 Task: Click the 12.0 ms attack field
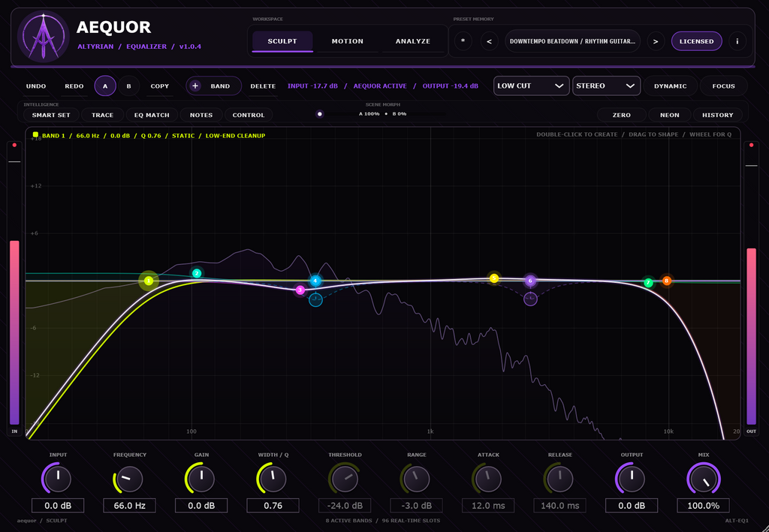point(488,506)
